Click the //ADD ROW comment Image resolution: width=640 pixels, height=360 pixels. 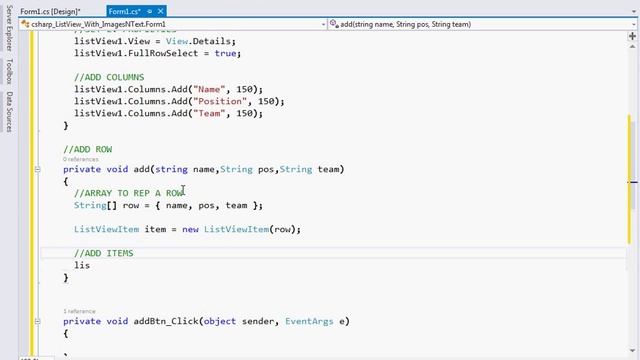pyautogui.click(x=88, y=149)
